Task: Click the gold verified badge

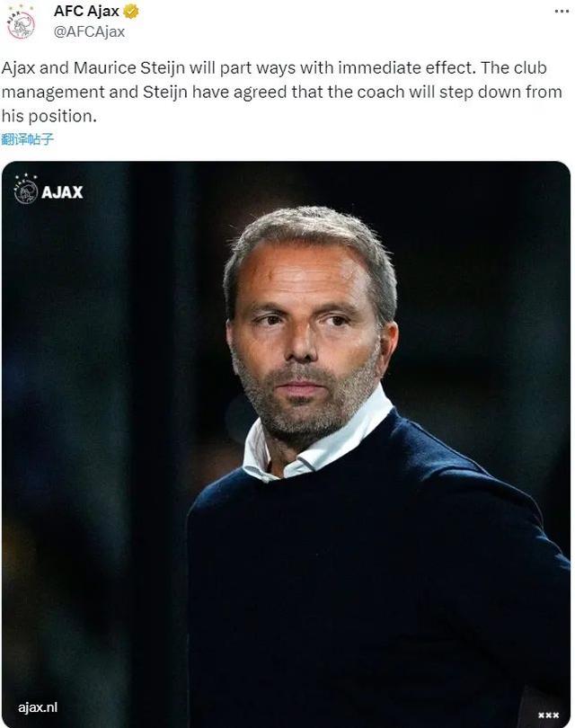Action: 131,11
